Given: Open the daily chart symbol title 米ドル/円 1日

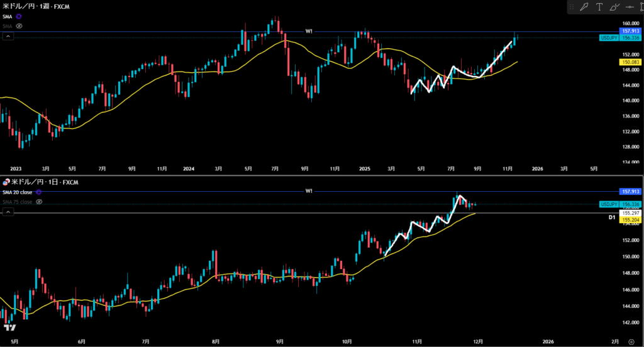Looking at the screenshot, I should click(39, 182).
